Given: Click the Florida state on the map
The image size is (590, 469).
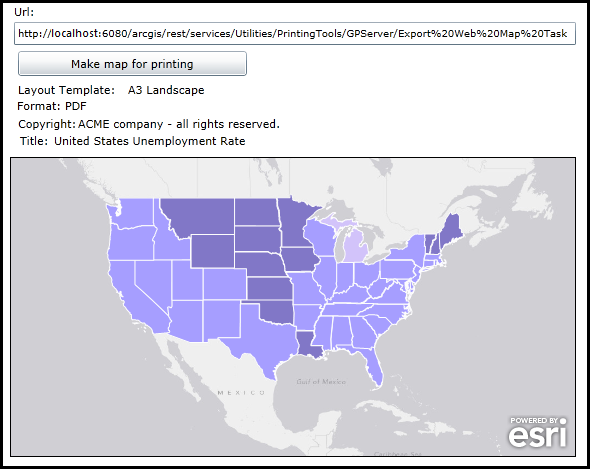Looking at the screenshot, I should (x=371, y=363).
